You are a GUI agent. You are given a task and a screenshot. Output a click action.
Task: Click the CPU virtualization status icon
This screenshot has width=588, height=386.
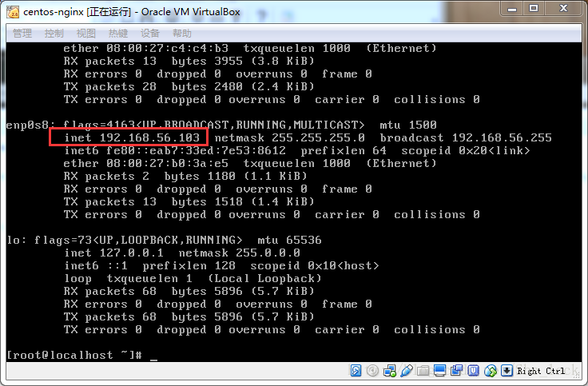point(474,371)
